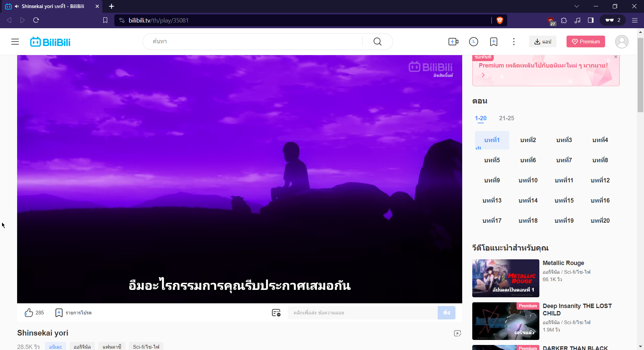Click the Premium button
Viewport: 644px width, 350px height.
click(x=586, y=42)
